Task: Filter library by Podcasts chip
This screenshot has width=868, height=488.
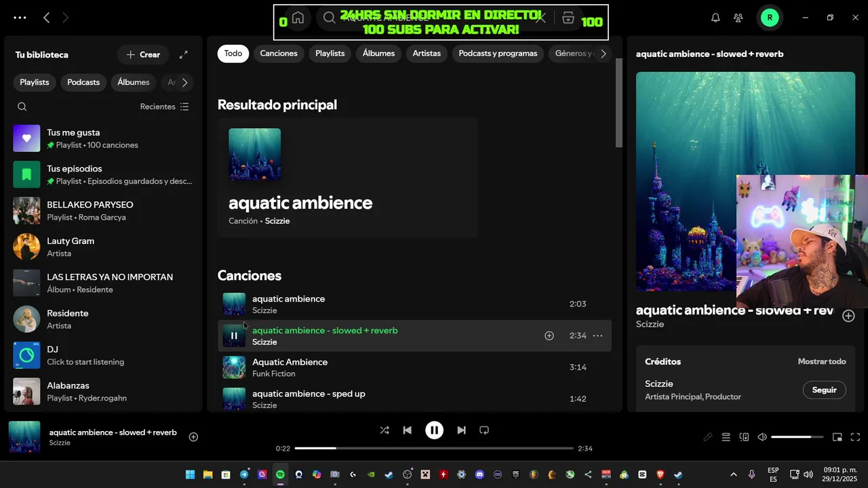Action: pyautogui.click(x=83, y=82)
